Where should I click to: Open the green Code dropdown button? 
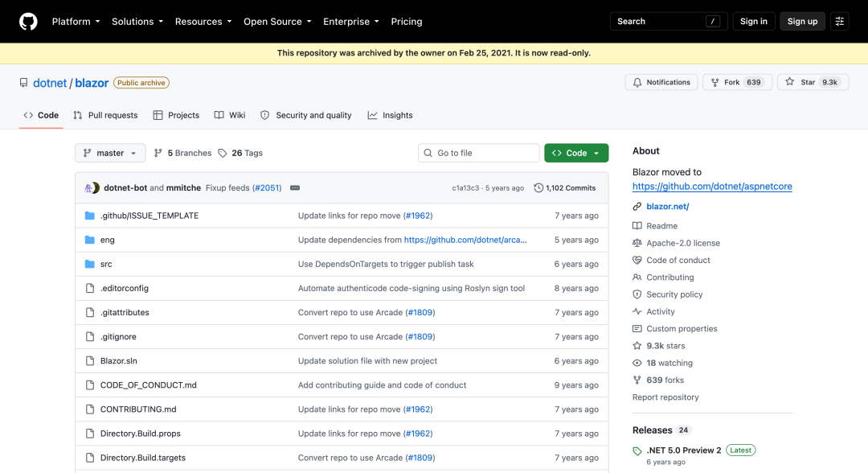[576, 153]
